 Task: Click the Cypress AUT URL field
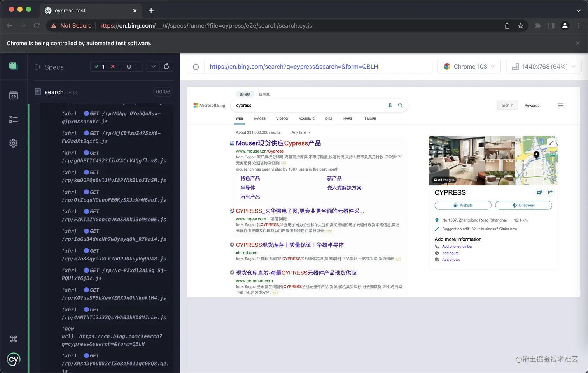tap(318, 67)
